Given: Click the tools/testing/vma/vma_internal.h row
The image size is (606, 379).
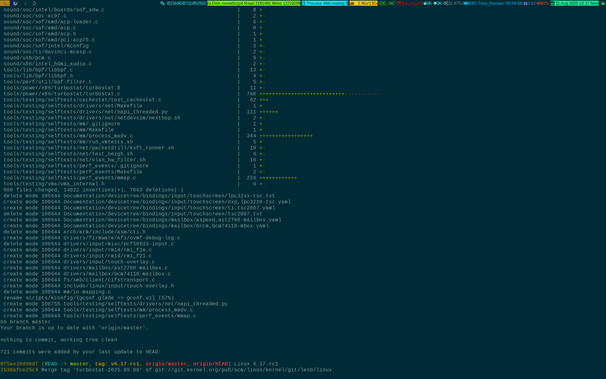Looking at the screenshot, I should (x=133, y=184).
